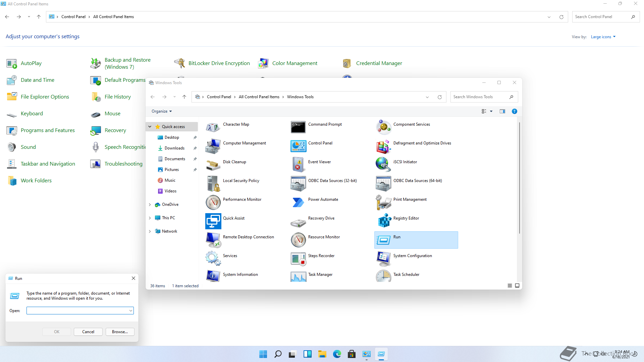This screenshot has width=644, height=362.
Task: Open Programs and Features link
Action: pos(48,130)
